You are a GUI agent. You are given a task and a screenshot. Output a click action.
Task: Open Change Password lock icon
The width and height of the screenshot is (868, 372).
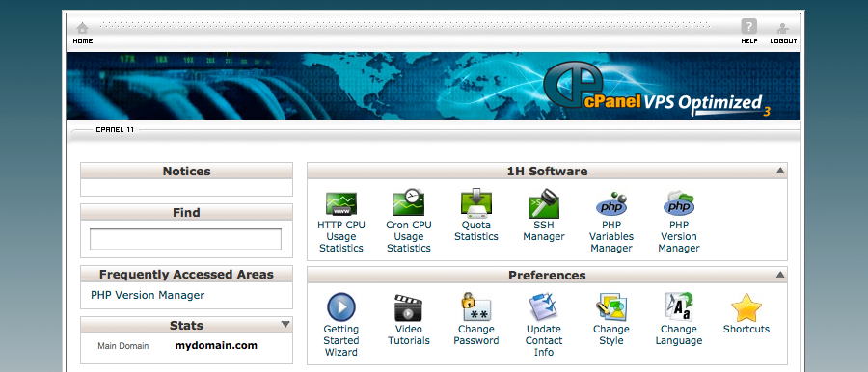click(476, 307)
